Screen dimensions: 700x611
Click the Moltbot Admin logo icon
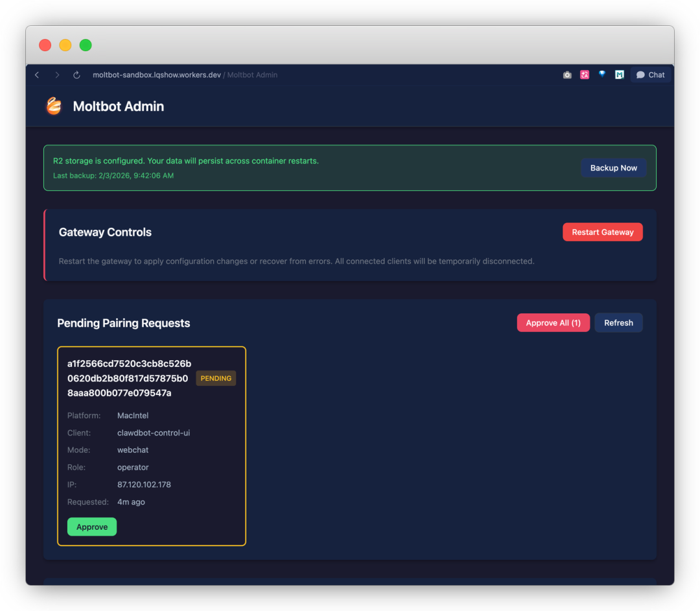54,106
